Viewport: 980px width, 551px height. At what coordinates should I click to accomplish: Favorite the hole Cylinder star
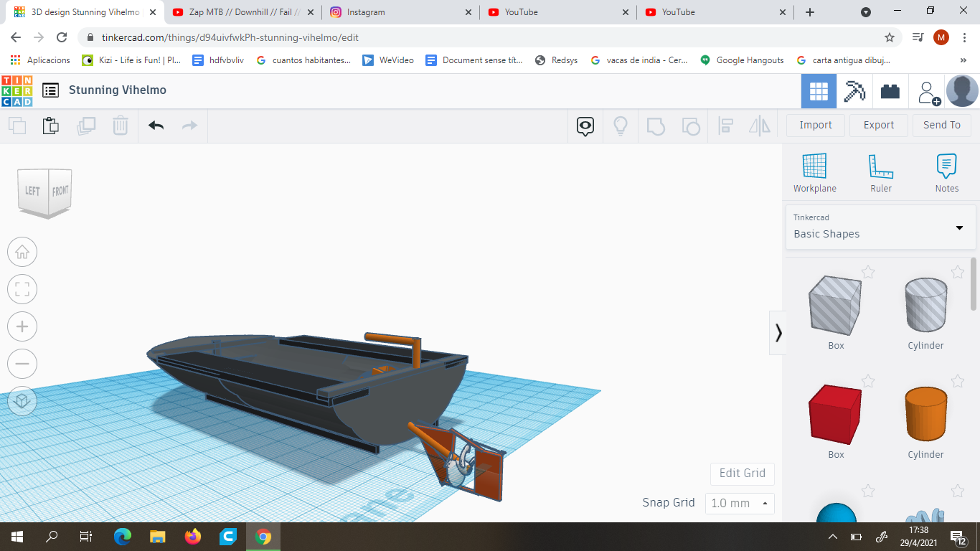tap(958, 272)
